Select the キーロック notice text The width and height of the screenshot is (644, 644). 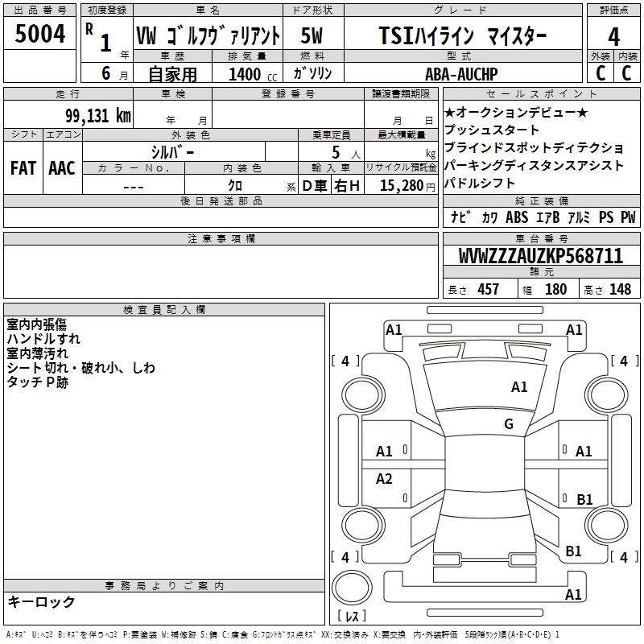41,602
